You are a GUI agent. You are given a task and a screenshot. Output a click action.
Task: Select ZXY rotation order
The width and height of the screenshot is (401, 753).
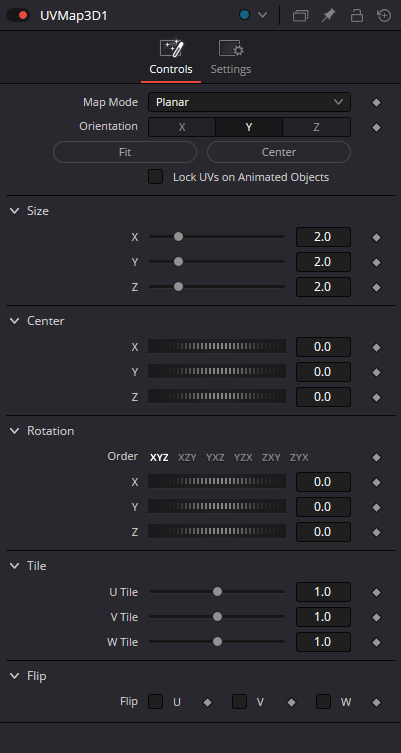tap(271, 458)
